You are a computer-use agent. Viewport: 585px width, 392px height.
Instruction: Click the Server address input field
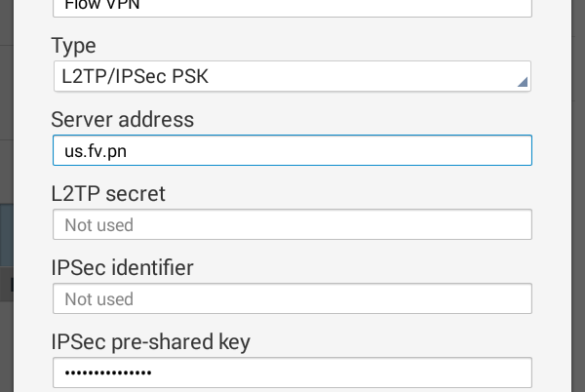(291, 150)
